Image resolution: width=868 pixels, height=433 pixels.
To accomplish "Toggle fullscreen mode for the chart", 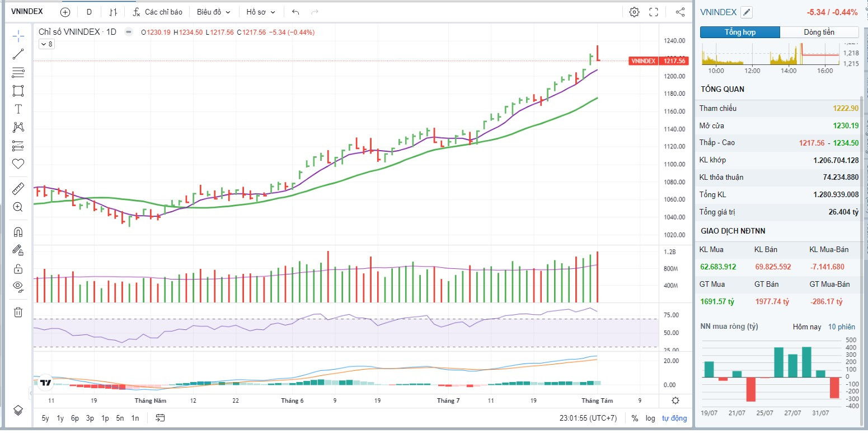I will [653, 12].
